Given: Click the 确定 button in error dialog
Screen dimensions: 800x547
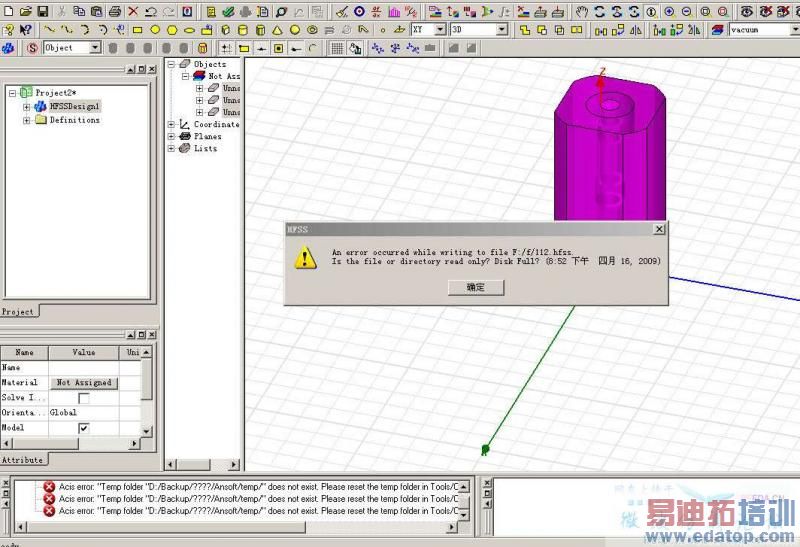Looking at the screenshot, I should click(475, 287).
